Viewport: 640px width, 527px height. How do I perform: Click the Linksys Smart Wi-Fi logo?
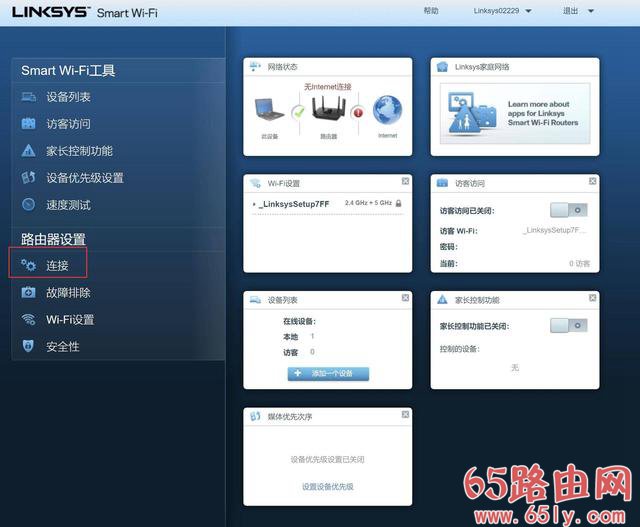[x=84, y=12]
